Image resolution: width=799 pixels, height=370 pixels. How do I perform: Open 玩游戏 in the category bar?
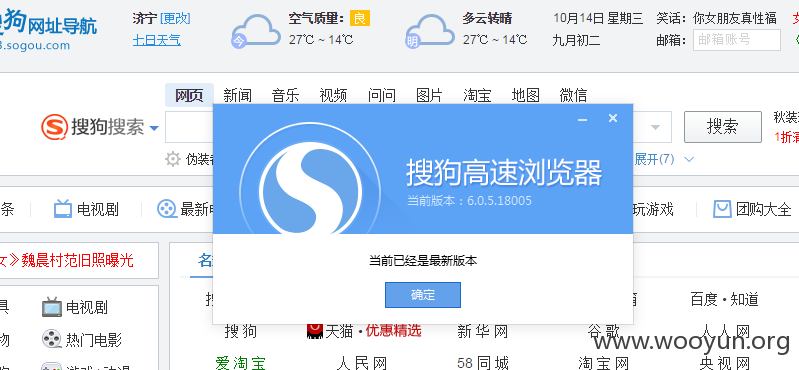coord(653,209)
